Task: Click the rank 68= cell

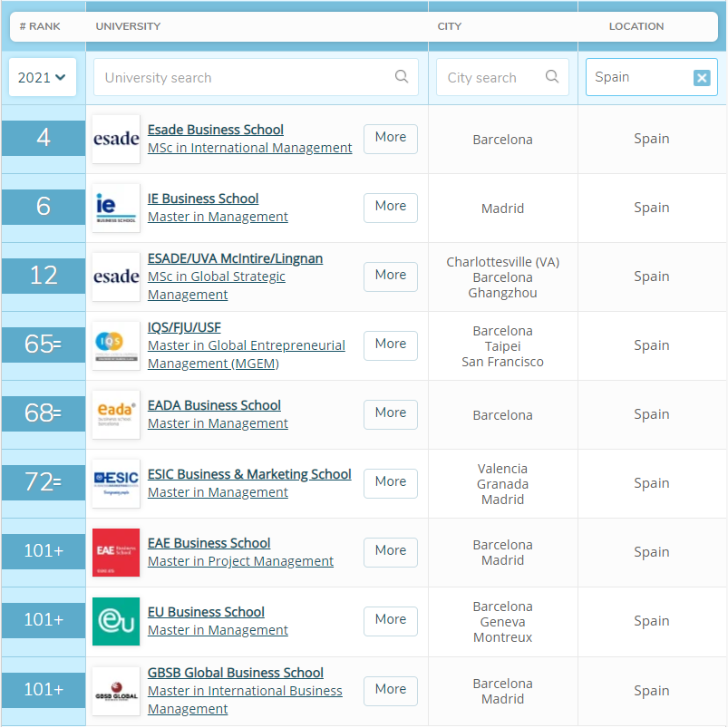Action: point(44,413)
